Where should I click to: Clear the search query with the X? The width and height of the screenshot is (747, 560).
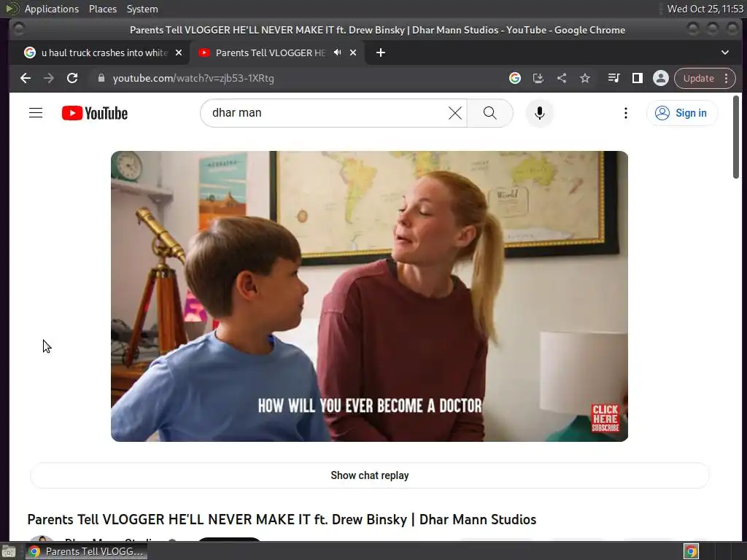click(x=455, y=113)
